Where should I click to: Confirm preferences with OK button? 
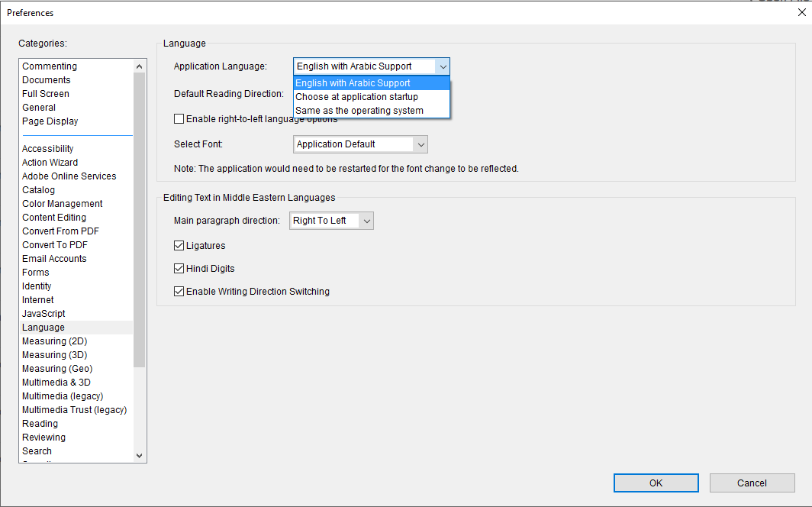point(656,483)
